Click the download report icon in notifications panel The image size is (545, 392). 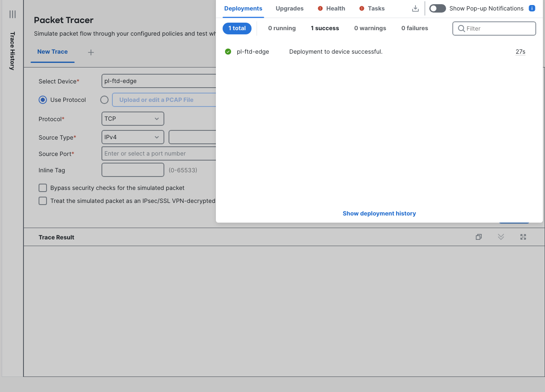click(x=415, y=8)
